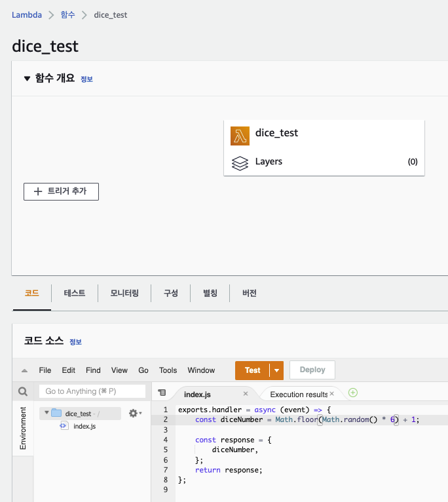Click the 트리거 추가 button
The width and height of the screenshot is (448, 502).
pyautogui.click(x=61, y=191)
